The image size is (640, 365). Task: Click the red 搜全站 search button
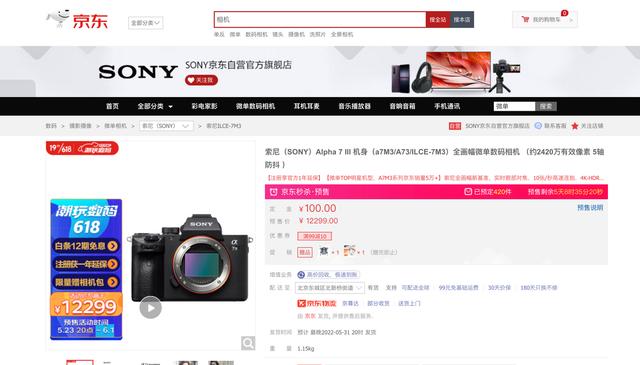pyautogui.click(x=438, y=20)
